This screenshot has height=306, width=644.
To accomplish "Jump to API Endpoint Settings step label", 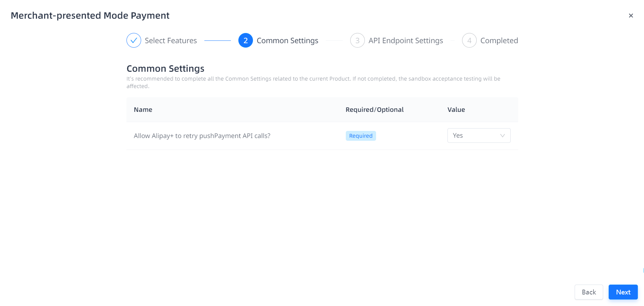I will 406,40.
